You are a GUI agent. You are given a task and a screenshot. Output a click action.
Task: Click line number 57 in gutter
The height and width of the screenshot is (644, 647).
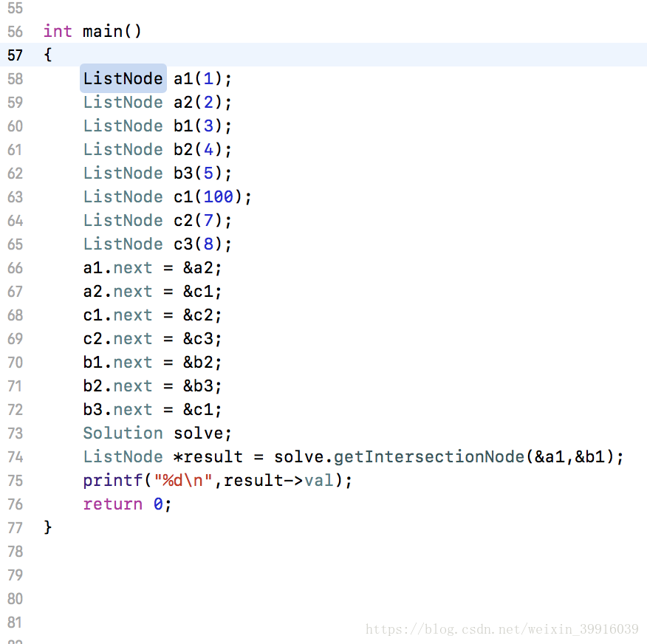click(15, 55)
